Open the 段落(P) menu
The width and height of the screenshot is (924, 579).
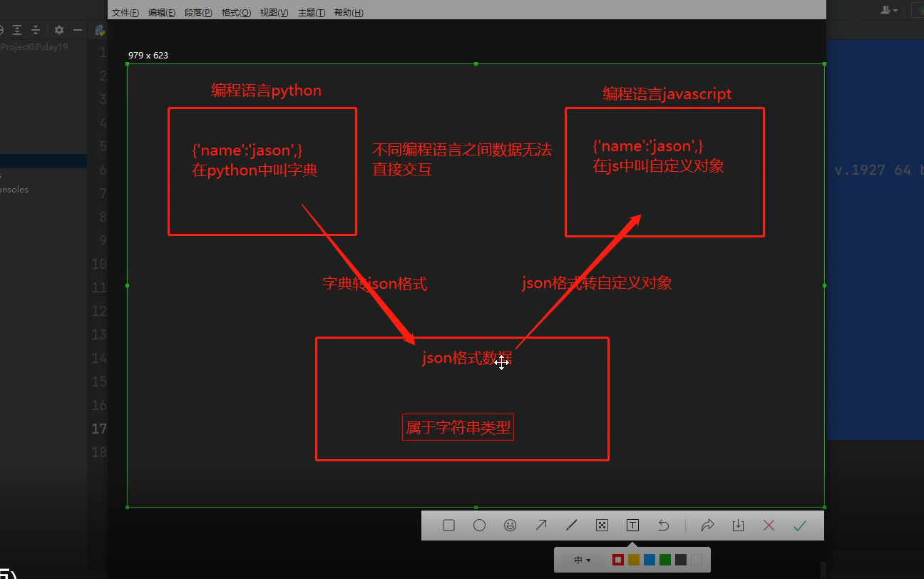click(x=198, y=13)
